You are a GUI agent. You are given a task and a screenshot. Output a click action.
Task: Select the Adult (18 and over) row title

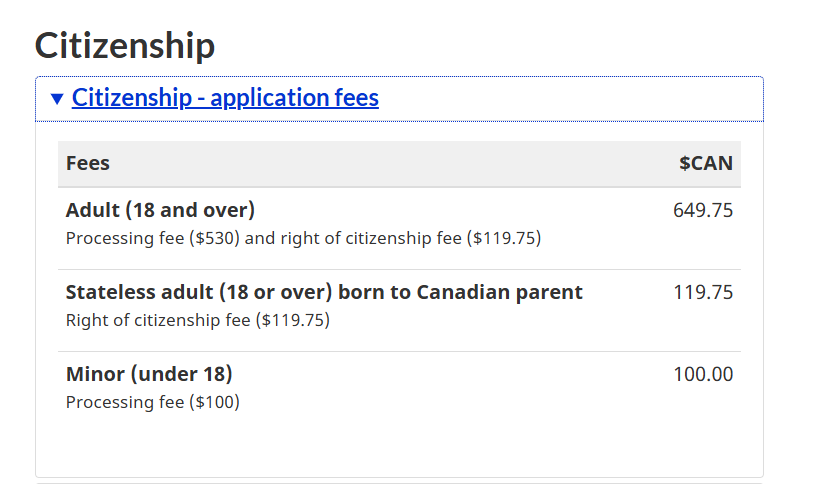[160, 210]
